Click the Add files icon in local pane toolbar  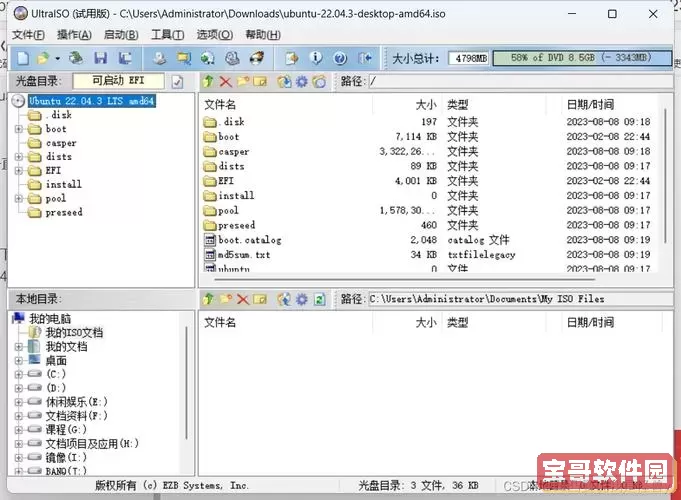pyautogui.click(x=284, y=299)
